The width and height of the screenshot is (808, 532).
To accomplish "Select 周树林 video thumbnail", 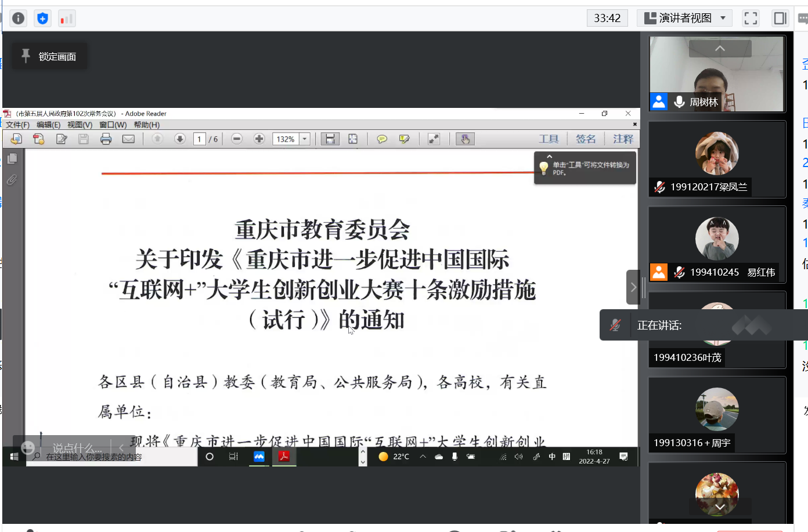I will (717, 74).
